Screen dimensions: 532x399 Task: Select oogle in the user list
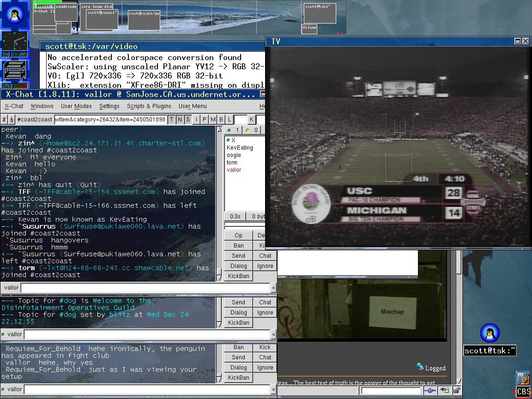[x=234, y=155]
